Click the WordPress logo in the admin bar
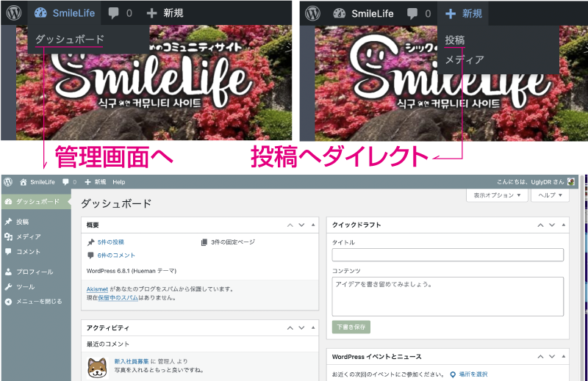The width and height of the screenshot is (588, 381). pos(8,181)
